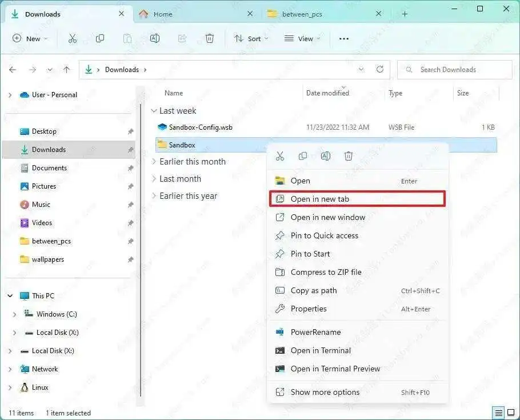Open the View options in the toolbar

302,38
